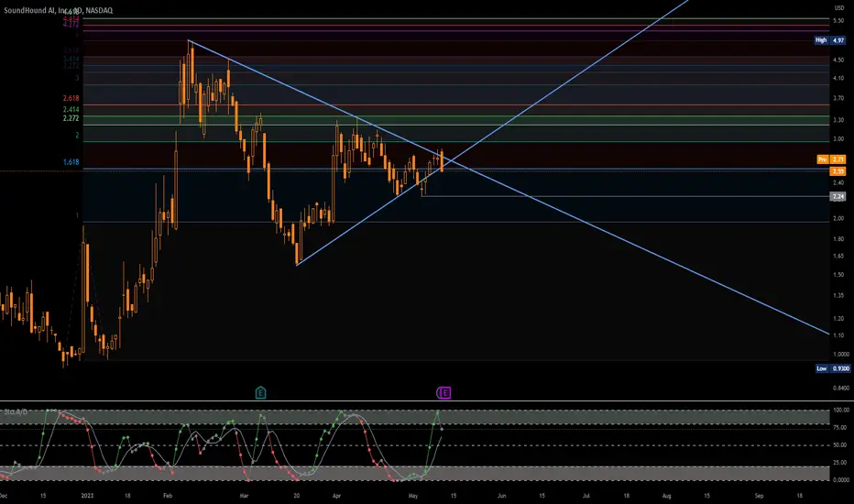Click the orange 2.55 current price label
The image size is (854, 504).
[838, 171]
